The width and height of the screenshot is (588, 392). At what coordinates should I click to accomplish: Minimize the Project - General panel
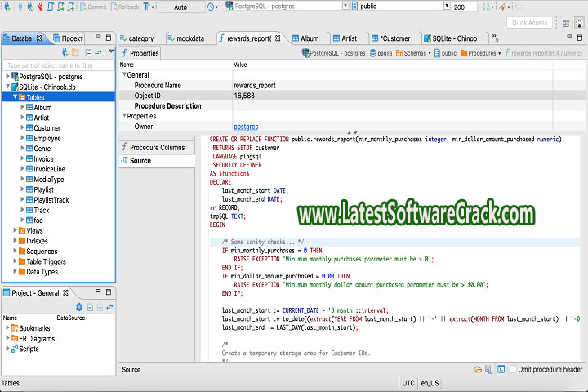click(98, 292)
